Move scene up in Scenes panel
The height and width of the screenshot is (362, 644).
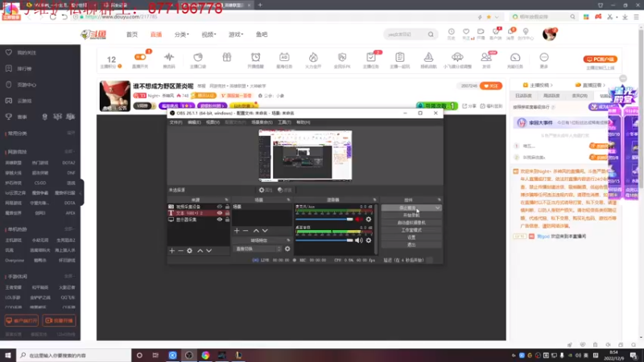[x=256, y=231]
